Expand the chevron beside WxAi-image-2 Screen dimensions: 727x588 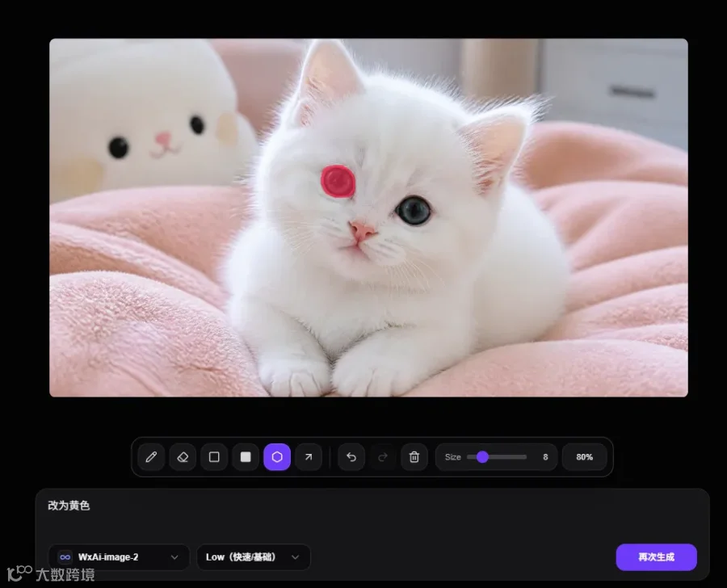tap(174, 557)
